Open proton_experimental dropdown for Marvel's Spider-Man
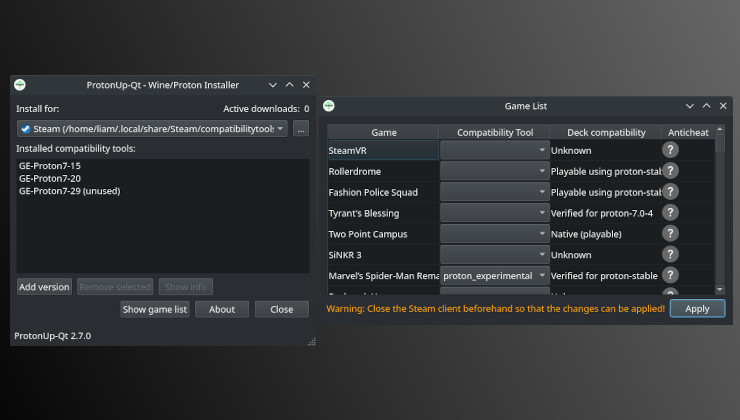Image resolution: width=740 pixels, height=420 pixels. tap(495, 275)
